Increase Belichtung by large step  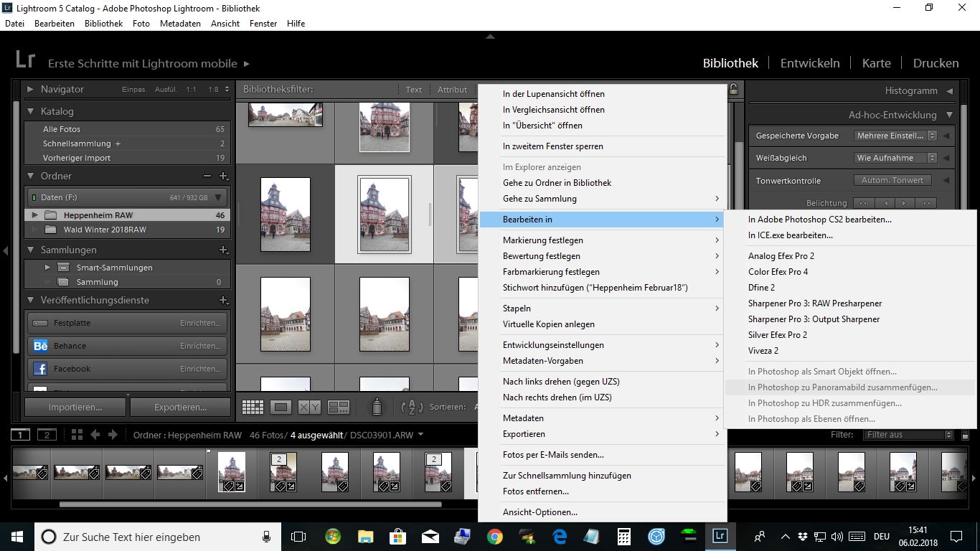[x=926, y=203]
